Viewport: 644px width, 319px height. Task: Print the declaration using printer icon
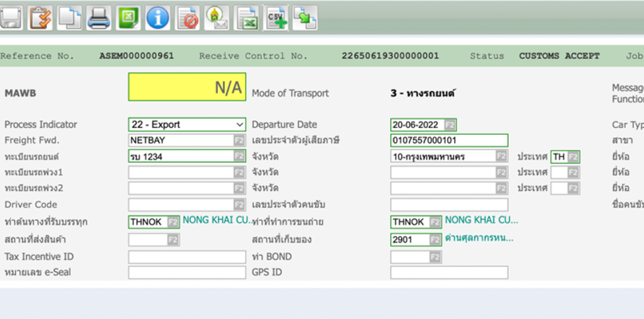(x=99, y=18)
